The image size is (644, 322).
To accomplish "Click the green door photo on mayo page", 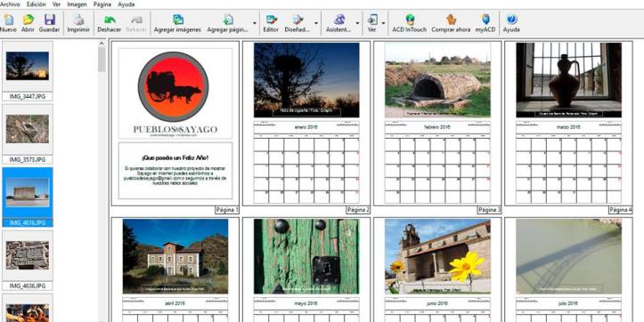I will click(306, 256).
